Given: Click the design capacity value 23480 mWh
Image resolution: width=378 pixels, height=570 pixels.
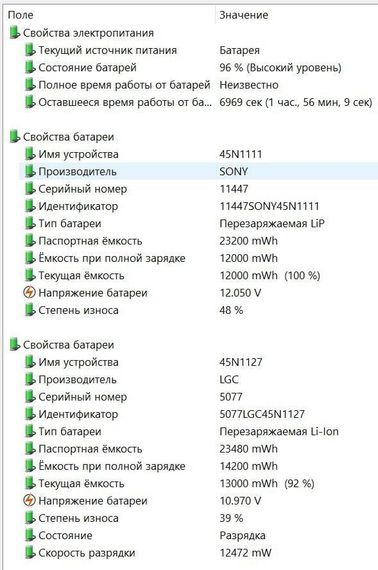Looking at the screenshot, I should (x=248, y=449).
